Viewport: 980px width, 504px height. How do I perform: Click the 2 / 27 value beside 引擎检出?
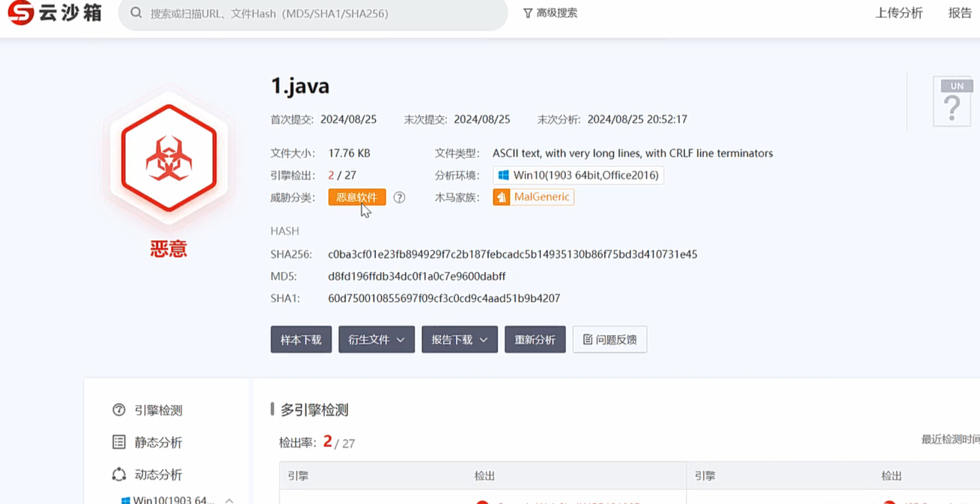click(x=342, y=175)
